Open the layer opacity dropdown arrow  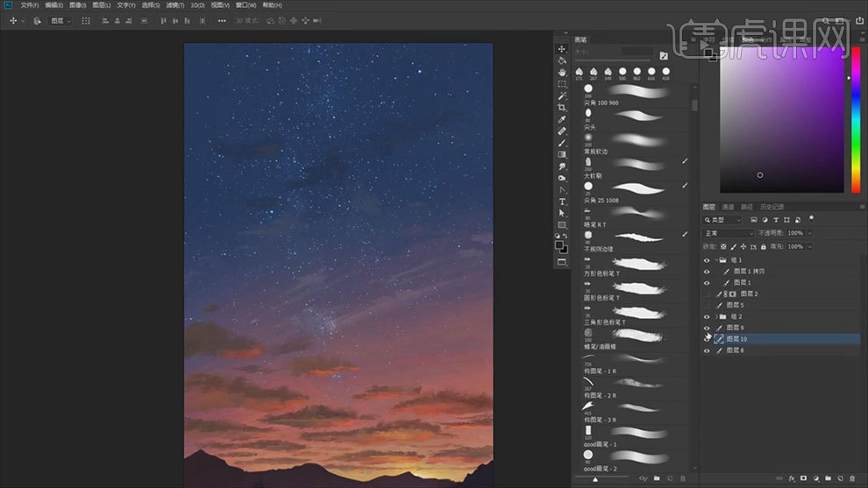coord(809,233)
